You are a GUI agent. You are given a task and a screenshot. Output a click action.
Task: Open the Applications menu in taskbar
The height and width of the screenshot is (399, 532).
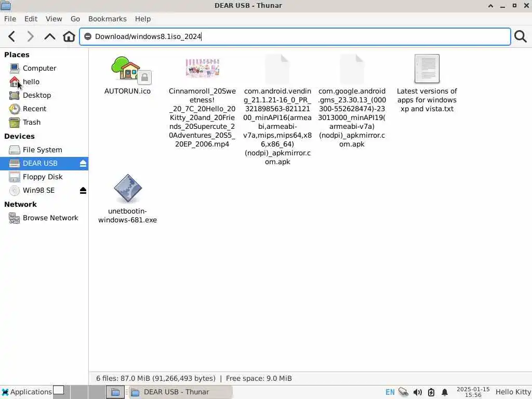pos(26,392)
